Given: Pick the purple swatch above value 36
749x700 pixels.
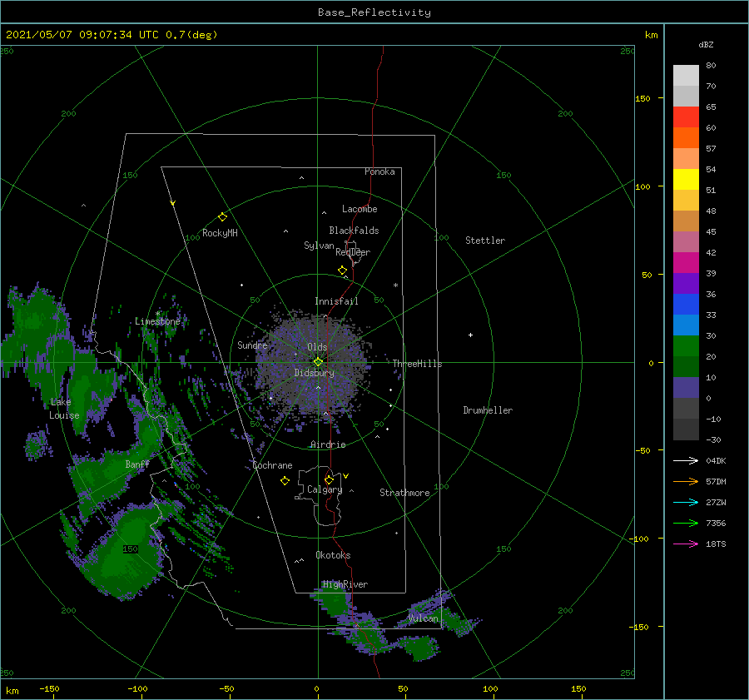Looking at the screenshot, I should (x=686, y=283).
